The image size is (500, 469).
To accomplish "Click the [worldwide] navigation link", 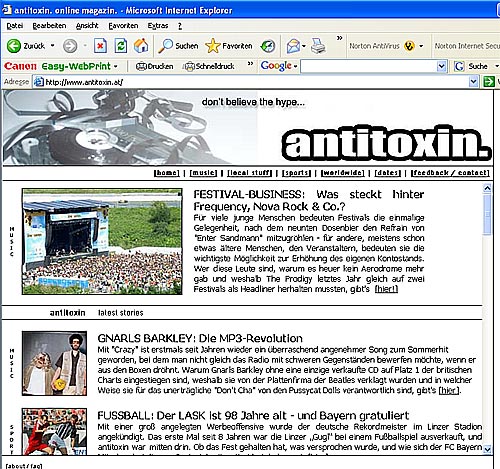I will point(343,173).
